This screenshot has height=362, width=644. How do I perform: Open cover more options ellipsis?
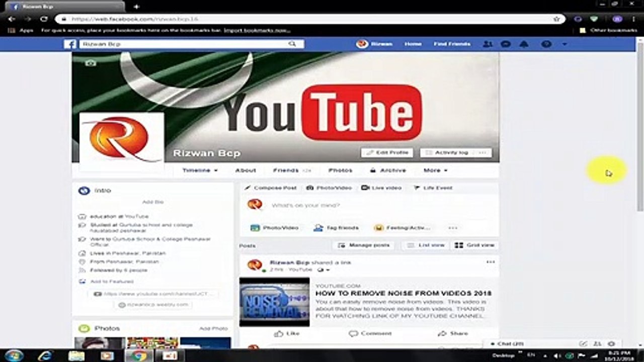pyautogui.click(x=482, y=152)
